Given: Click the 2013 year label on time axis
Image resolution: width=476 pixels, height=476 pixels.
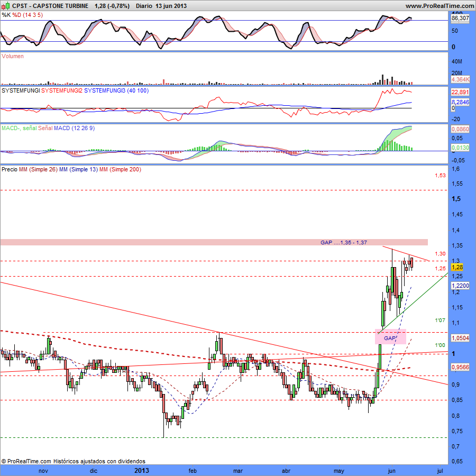Looking at the screenshot, I should [x=142, y=471].
